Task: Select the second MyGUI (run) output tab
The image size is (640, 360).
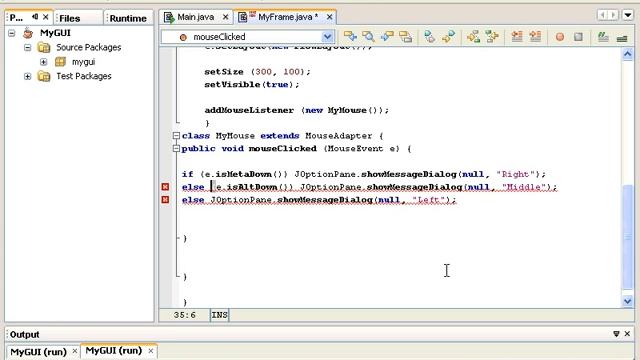Action: (114, 351)
